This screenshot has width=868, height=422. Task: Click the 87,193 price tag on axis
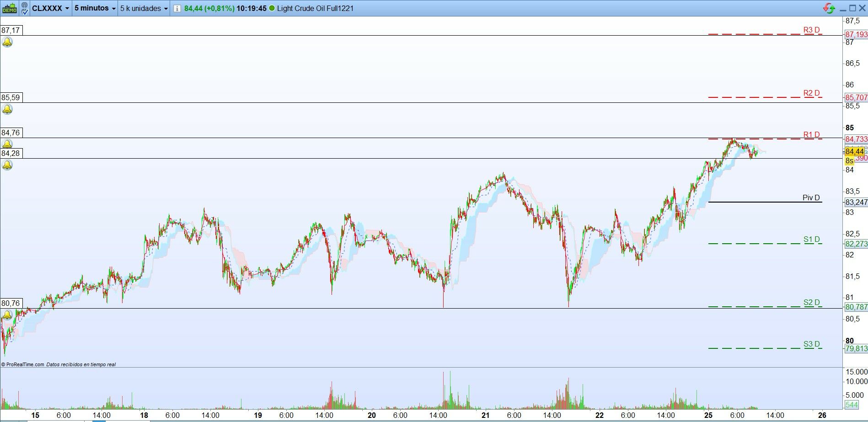tap(856, 34)
